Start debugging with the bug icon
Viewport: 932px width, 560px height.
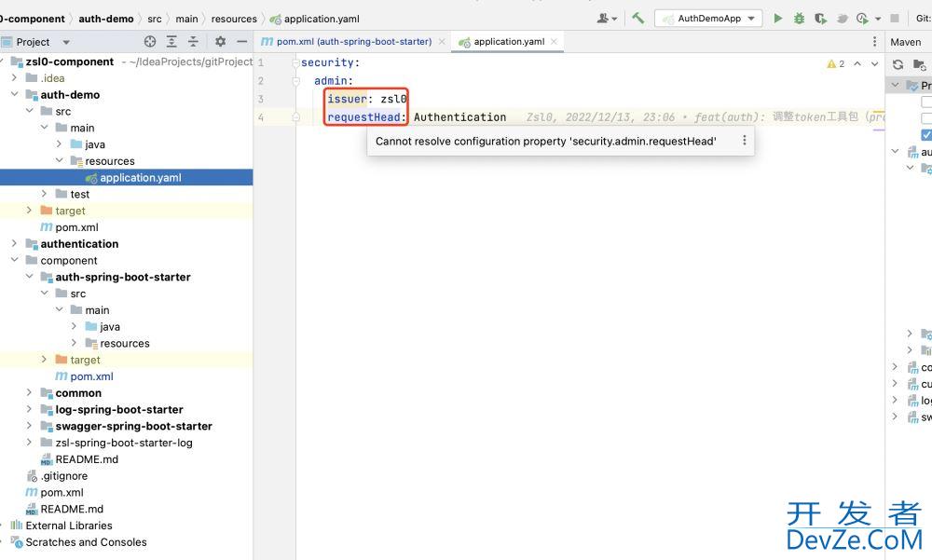(x=799, y=19)
